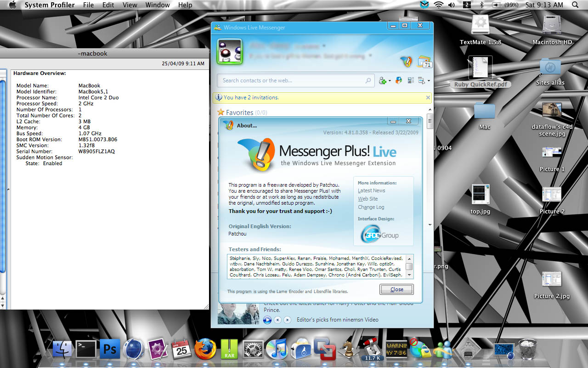Click the change contact list layout icon
The width and height of the screenshot is (588, 368).
point(411,80)
